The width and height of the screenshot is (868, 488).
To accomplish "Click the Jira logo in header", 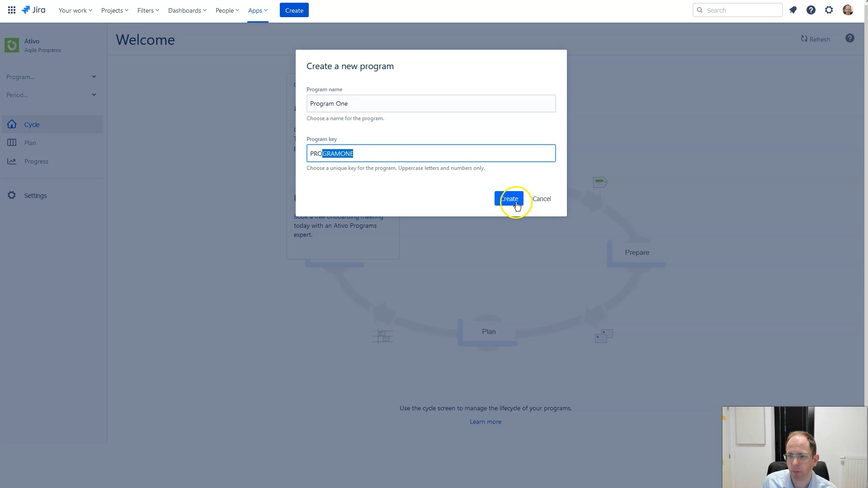I will pyautogui.click(x=34, y=10).
